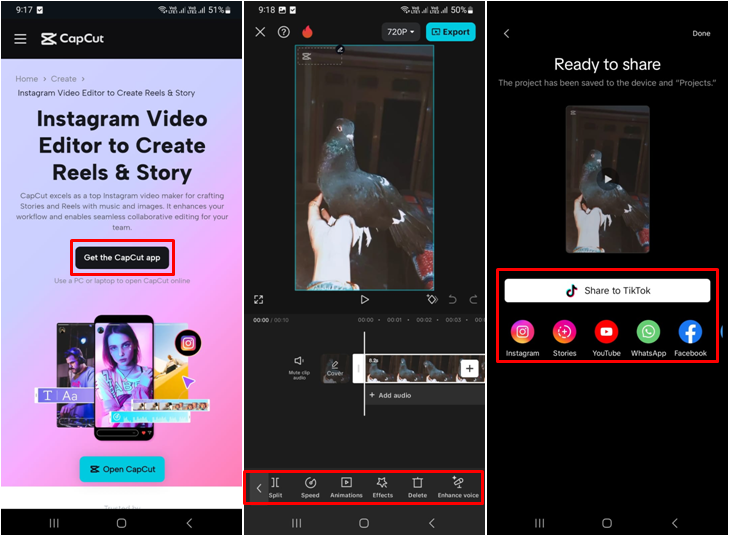
Task: Tap the Android home button on the CapCut website screen
Action: click(121, 523)
